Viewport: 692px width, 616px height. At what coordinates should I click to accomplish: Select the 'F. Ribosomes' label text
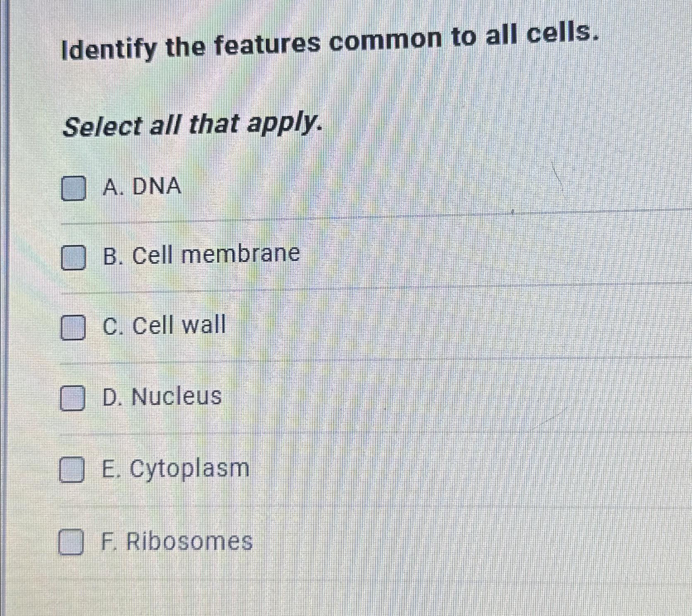(x=177, y=541)
